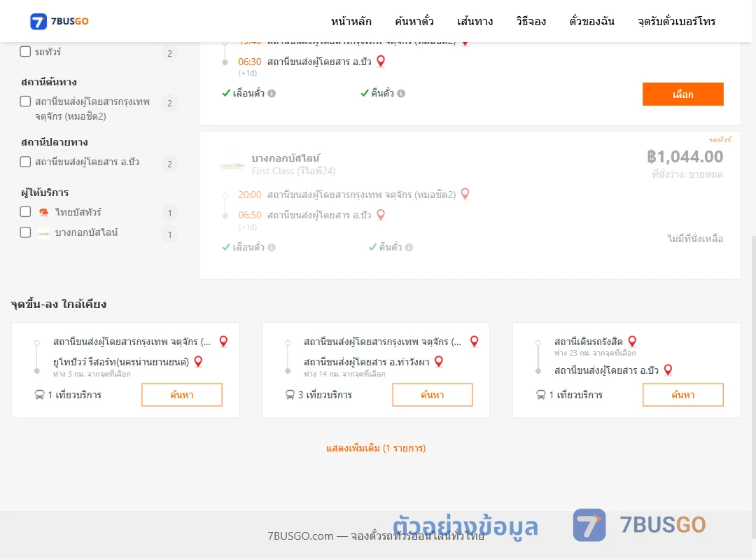Click bus icon beside 3 เที่ยวบริการ
This screenshot has width=756, height=560.
(290, 395)
